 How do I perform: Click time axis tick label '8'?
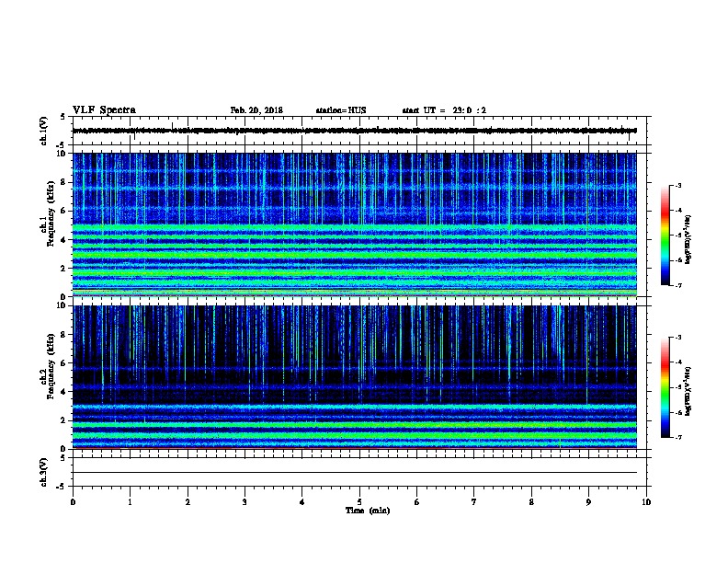531,502
